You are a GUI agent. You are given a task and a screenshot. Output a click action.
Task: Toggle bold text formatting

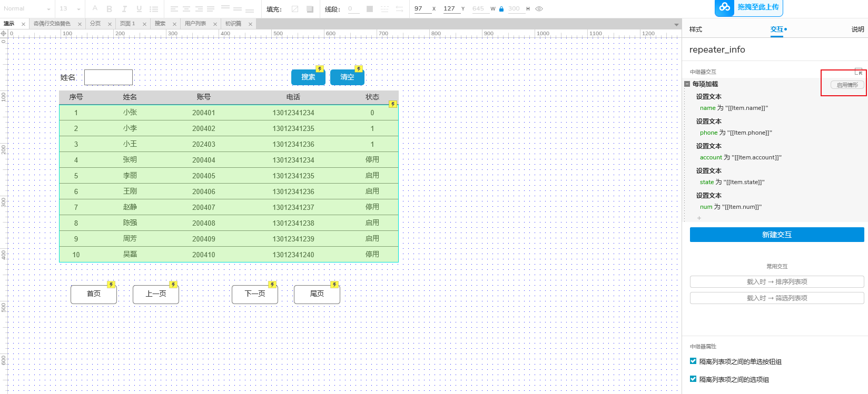[110, 9]
